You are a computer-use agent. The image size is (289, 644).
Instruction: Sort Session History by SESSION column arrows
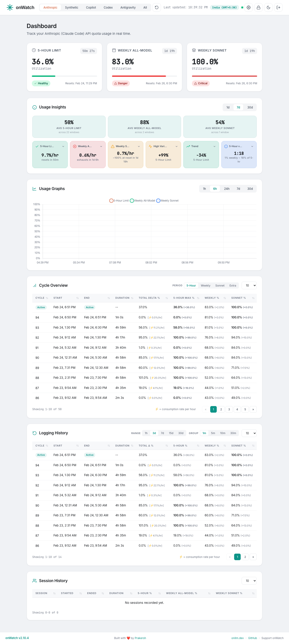54,593
